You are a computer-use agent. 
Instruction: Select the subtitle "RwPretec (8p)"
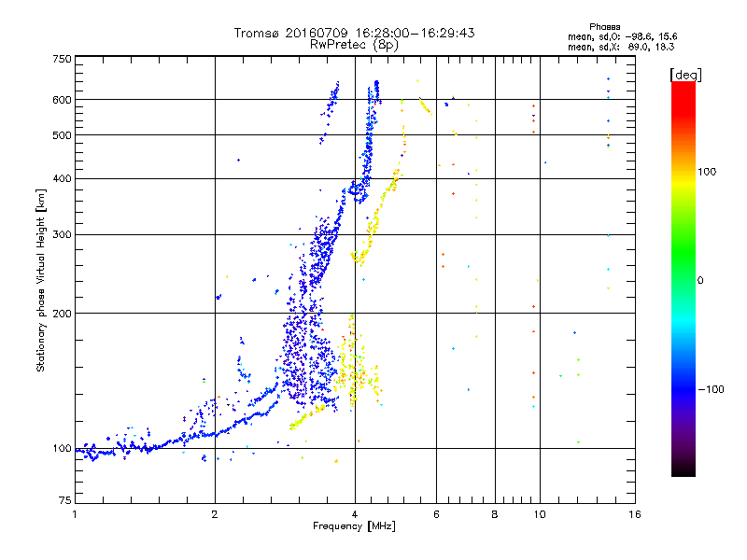pyautogui.click(x=354, y=45)
